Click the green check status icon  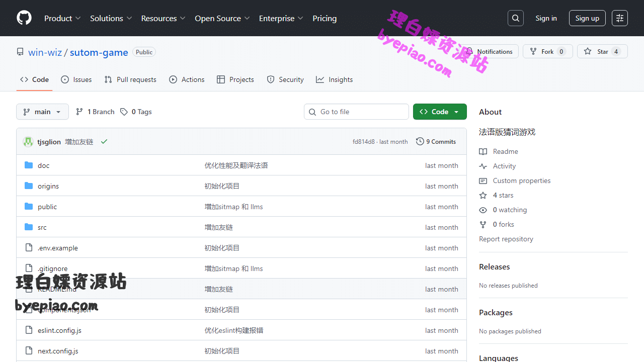click(x=104, y=142)
